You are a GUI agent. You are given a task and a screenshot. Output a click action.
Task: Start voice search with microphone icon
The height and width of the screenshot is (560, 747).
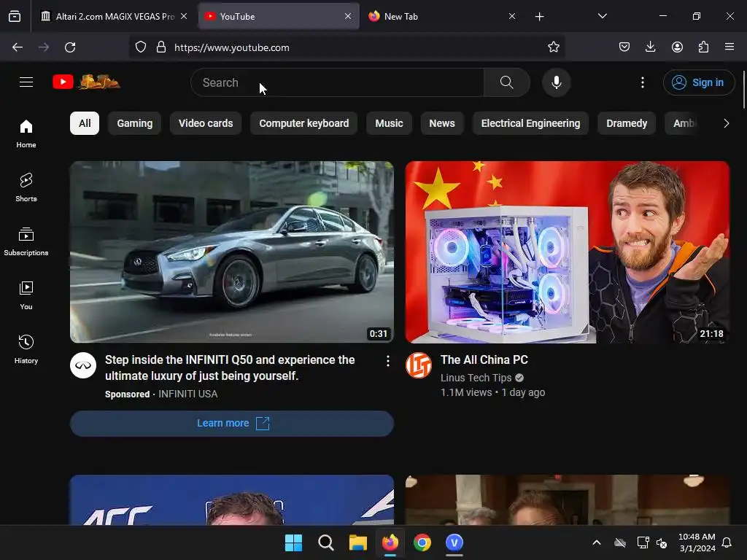pyautogui.click(x=556, y=82)
